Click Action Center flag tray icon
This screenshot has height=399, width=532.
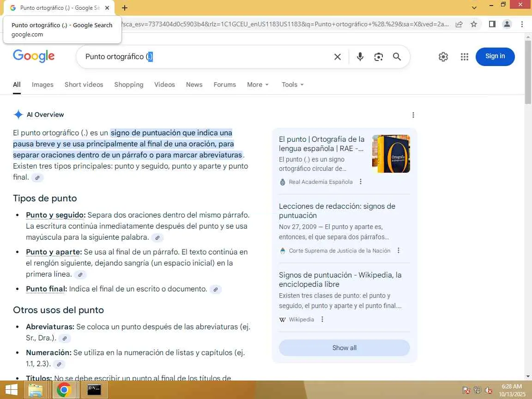(x=466, y=390)
